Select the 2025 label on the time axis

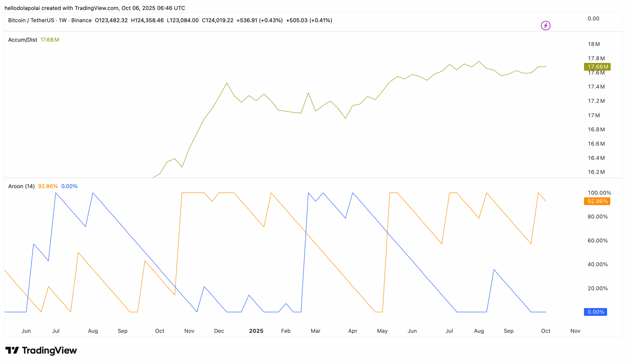pyautogui.click(x=256, y=331)
